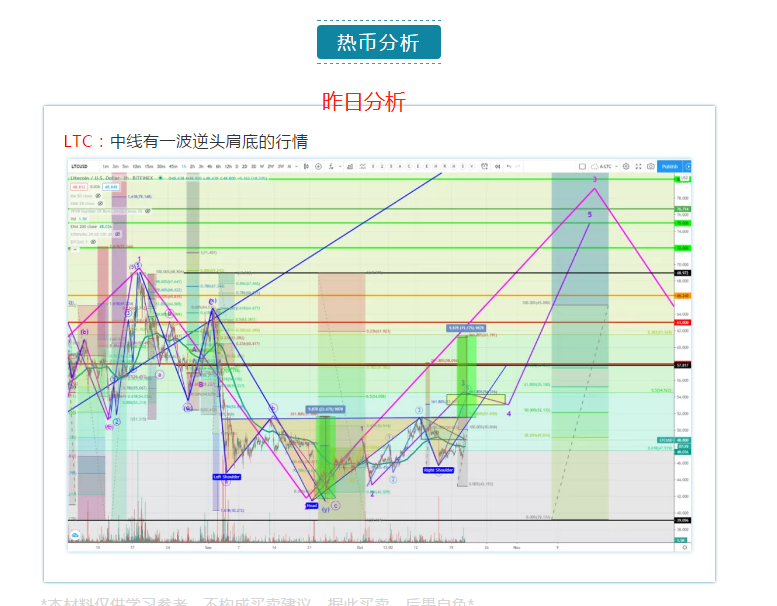Open the A-LTC saved layout cloud
This screenshot has height=606, width=777.
coord(601,166)
